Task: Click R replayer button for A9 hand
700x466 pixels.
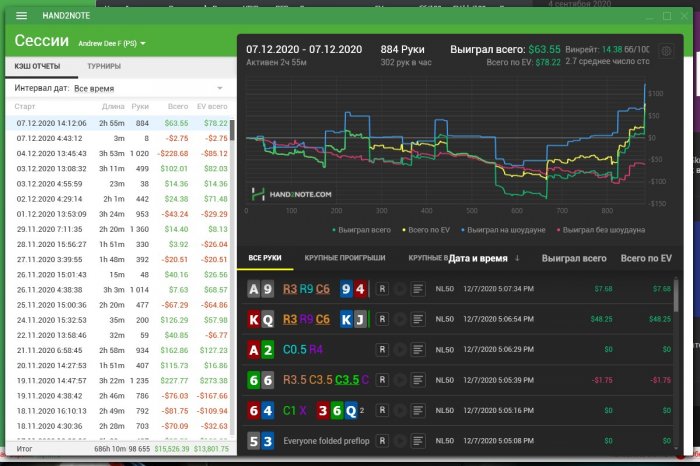Action: point(382,289)
